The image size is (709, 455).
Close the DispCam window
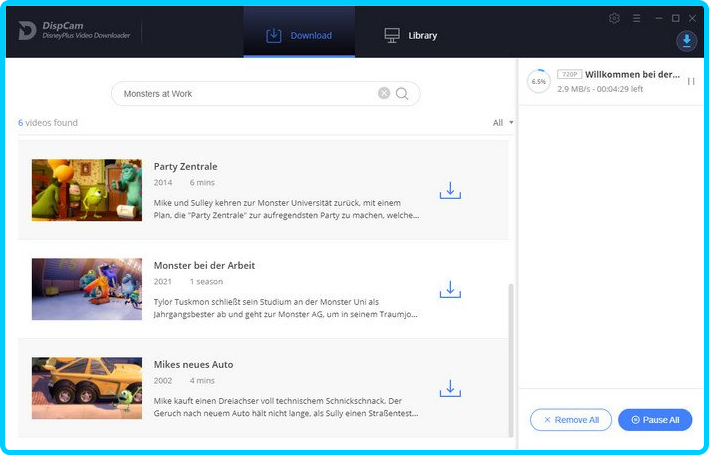[692, 18]
